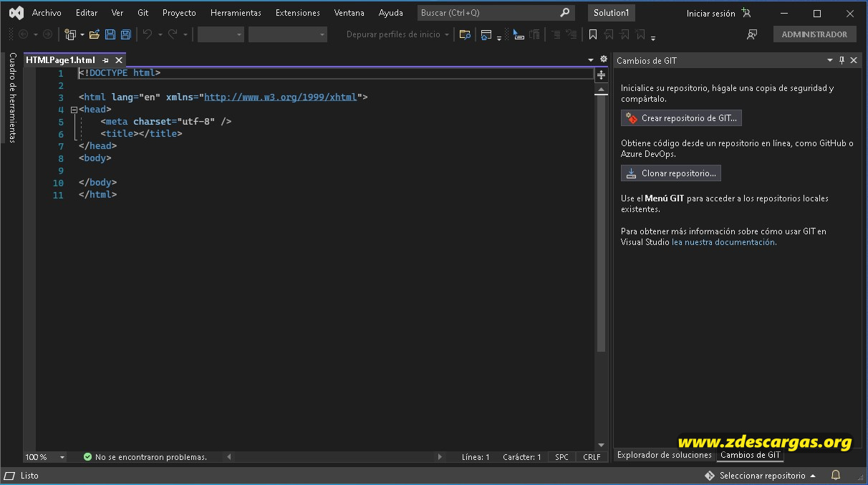Open the Extensiones menu
The width and height of the screenshot is (868, 485).
pyautogui.click(x=298, y=13)
